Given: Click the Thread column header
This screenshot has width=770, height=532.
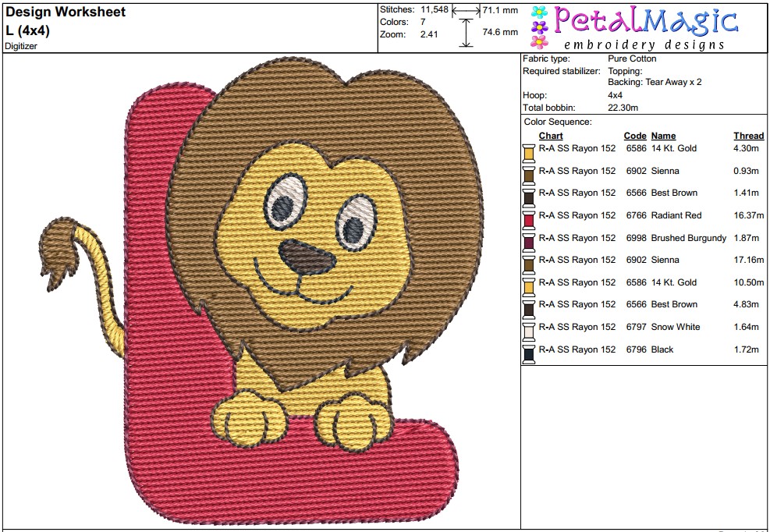Looking at the screenshot, I should (749, 136).
